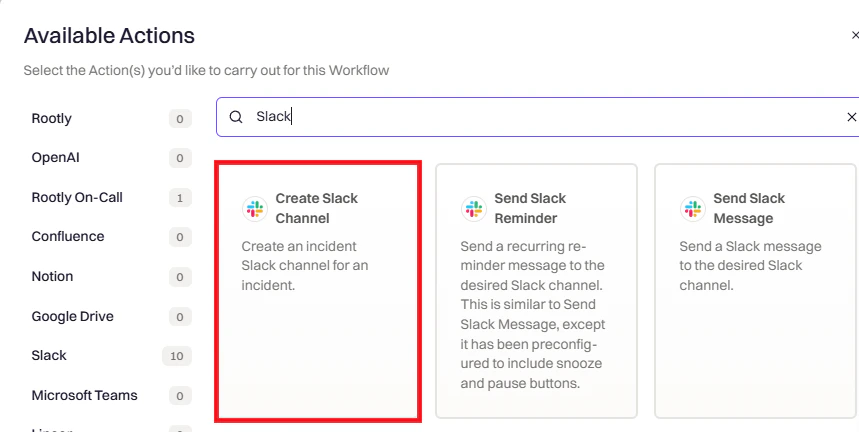
Task: Open the Google Drive category
Action: 72,316
